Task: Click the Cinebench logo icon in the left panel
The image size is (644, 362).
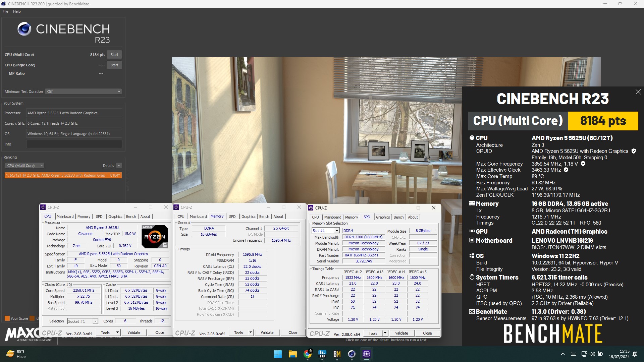Action: pyautogui.click(x=24, y=29)
